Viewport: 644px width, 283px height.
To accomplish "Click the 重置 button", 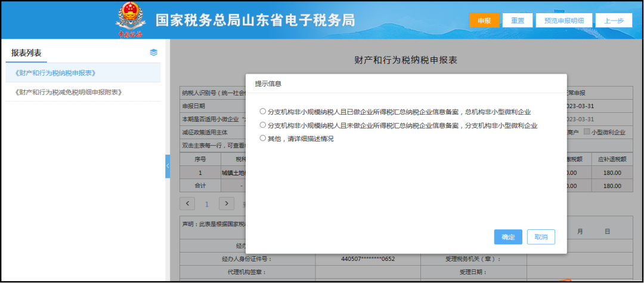I will 518,20.
